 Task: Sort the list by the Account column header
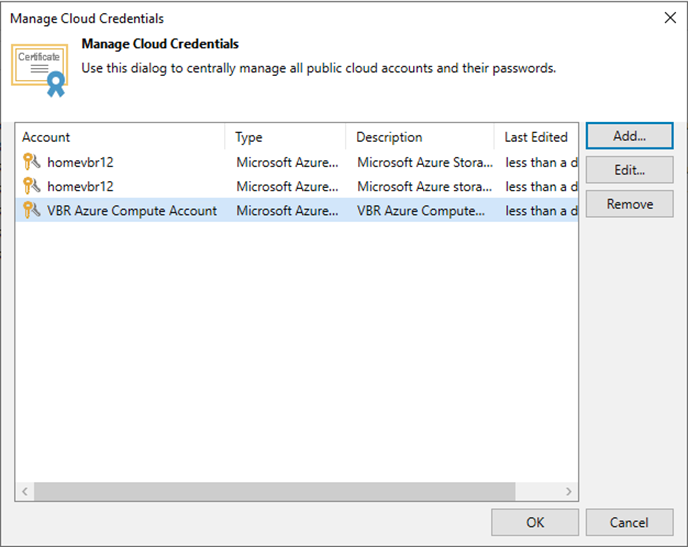click(x=120, y=137)
